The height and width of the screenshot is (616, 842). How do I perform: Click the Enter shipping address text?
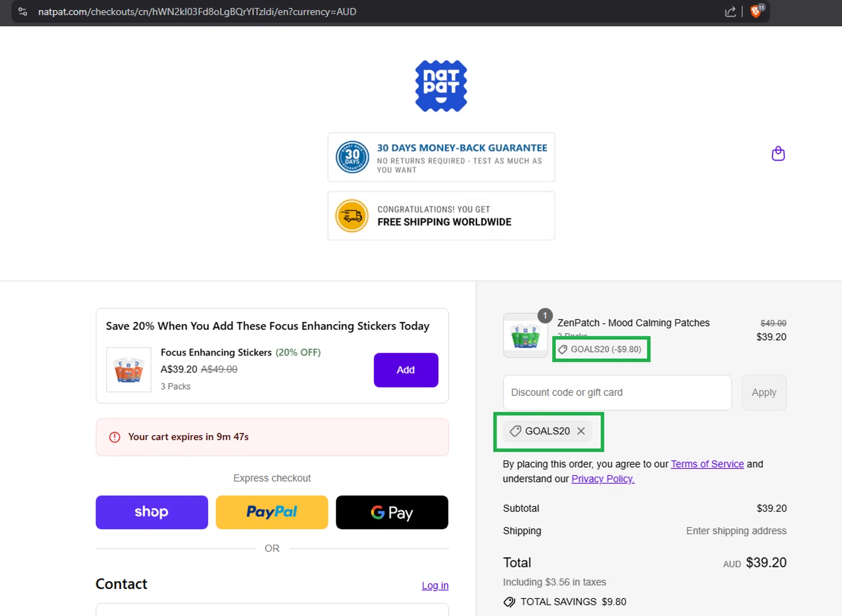[x=736, y=531]
